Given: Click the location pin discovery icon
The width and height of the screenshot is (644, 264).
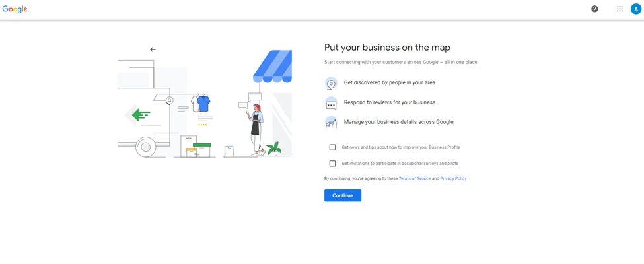Looking at the screenshot, I should coord(331,83).
